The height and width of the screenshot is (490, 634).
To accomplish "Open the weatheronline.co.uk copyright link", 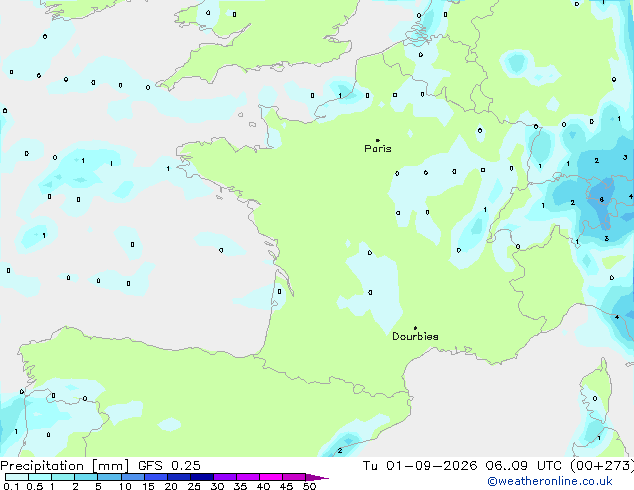I will pyautogui.click(x=550, y=481).
